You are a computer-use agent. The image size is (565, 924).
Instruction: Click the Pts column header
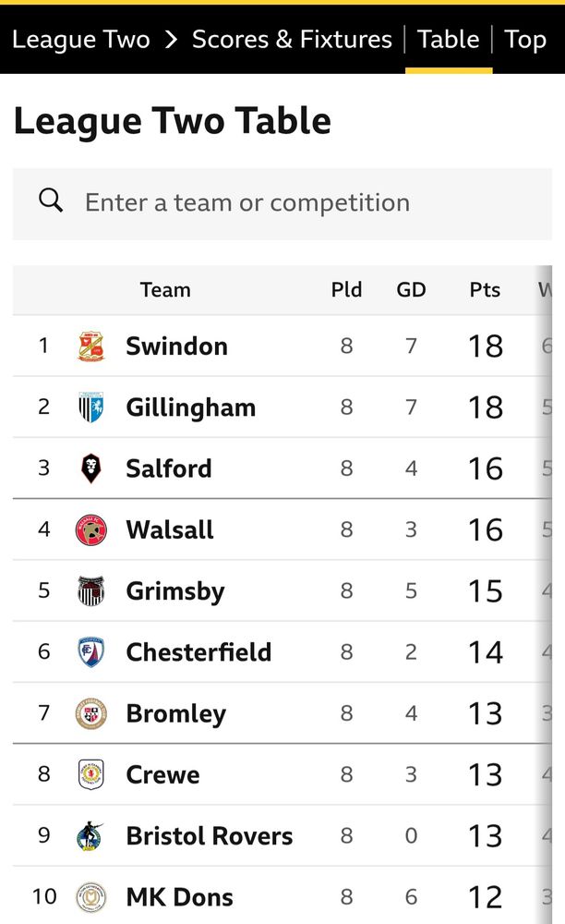pyautogui.click(x=485, y=290)
